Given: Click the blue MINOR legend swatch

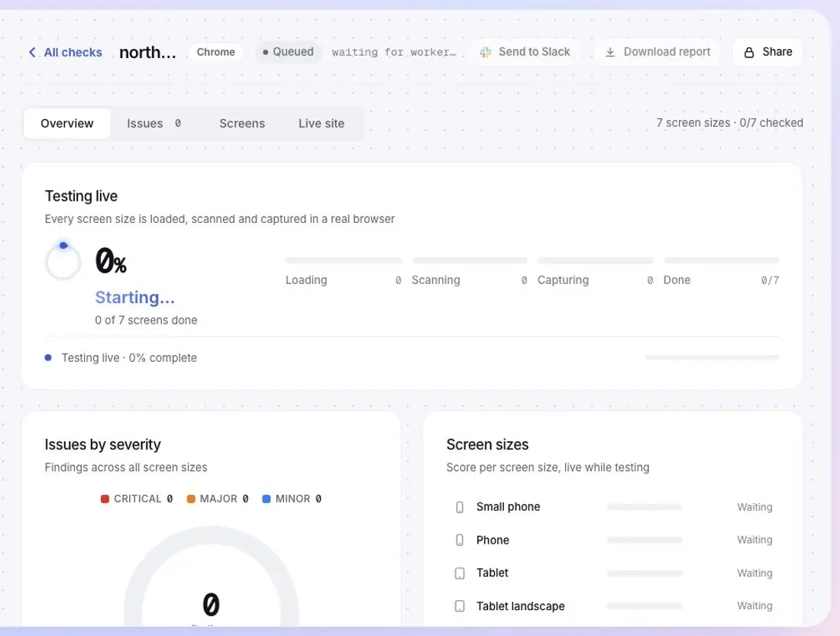Looking at the screenshot, I should [x=267, y=499].
